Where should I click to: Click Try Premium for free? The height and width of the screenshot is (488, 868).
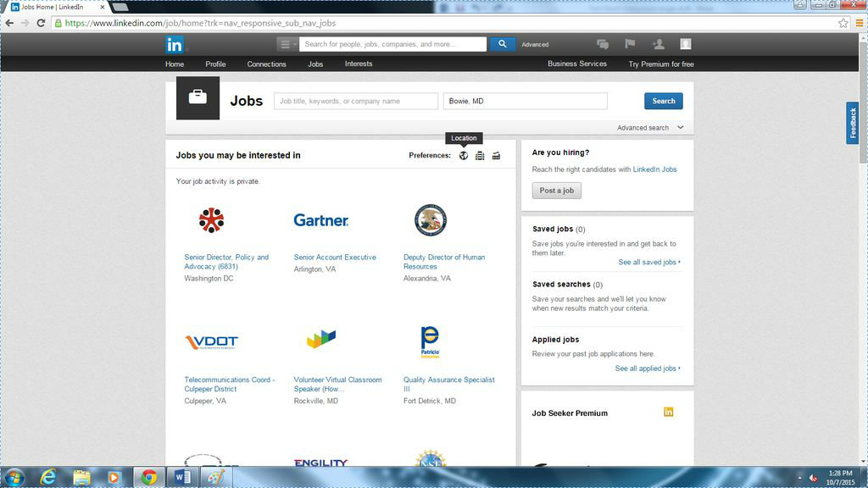pyautogui.click(x=661, y=64)
